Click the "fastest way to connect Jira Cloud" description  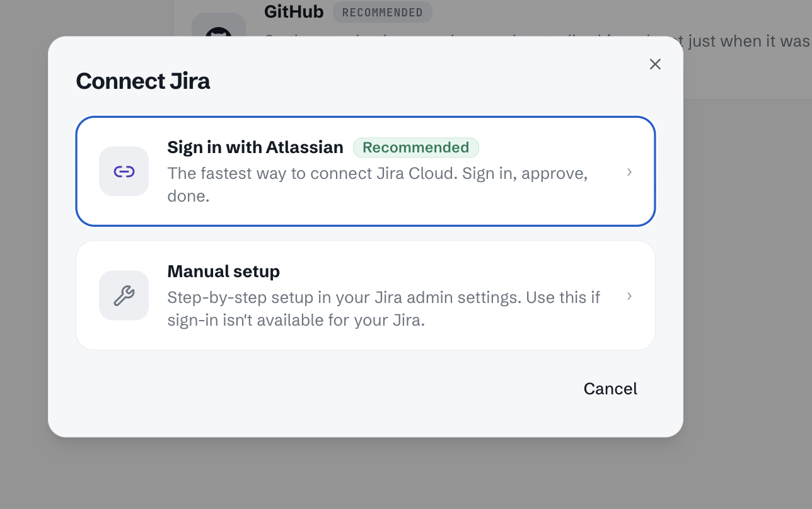378,185
